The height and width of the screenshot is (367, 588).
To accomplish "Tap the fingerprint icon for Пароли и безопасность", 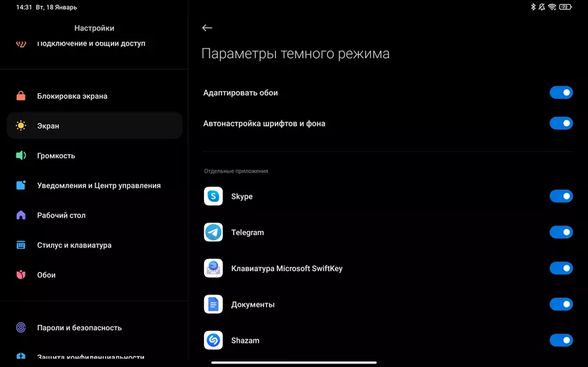I will pyautogui.click(x=21, y=328).
